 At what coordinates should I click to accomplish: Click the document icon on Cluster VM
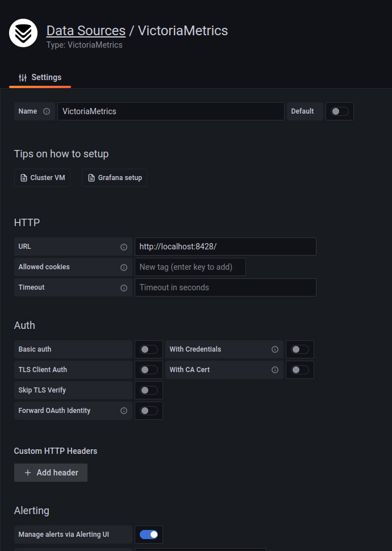pos(23,178)
